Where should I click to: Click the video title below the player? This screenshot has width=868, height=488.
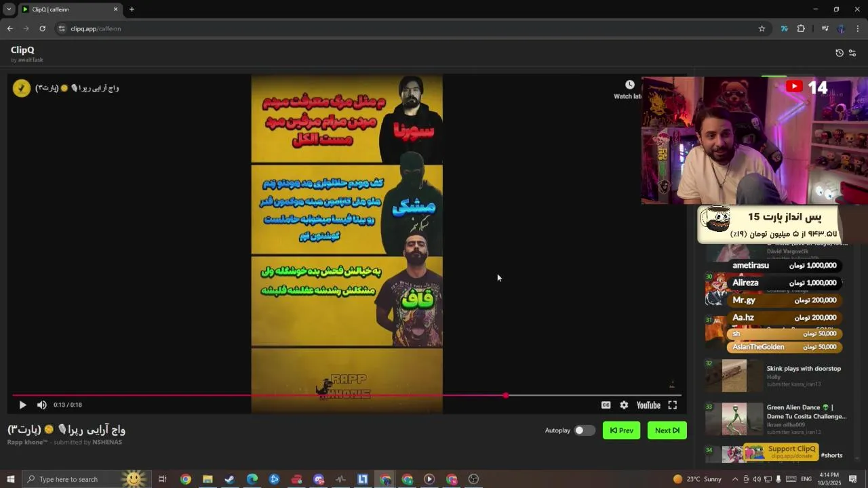(x=66, y=430)
